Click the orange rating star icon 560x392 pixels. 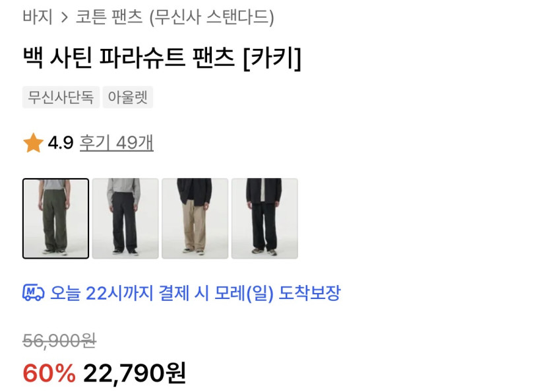33,143
